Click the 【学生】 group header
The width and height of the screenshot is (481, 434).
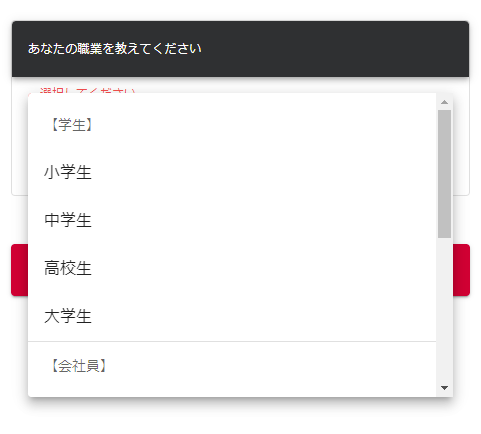pyautogui.click(x=72, y=125)
